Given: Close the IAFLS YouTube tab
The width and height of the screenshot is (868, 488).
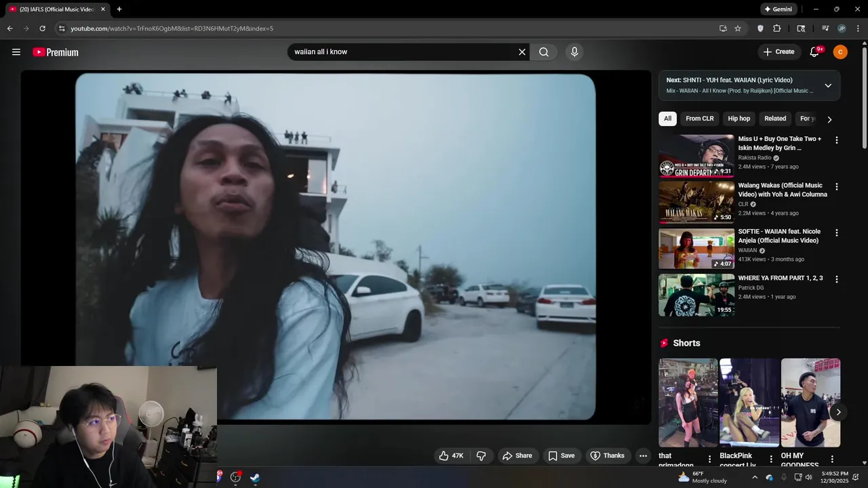Looking at the screenshot, I should (x=103, y=9).
